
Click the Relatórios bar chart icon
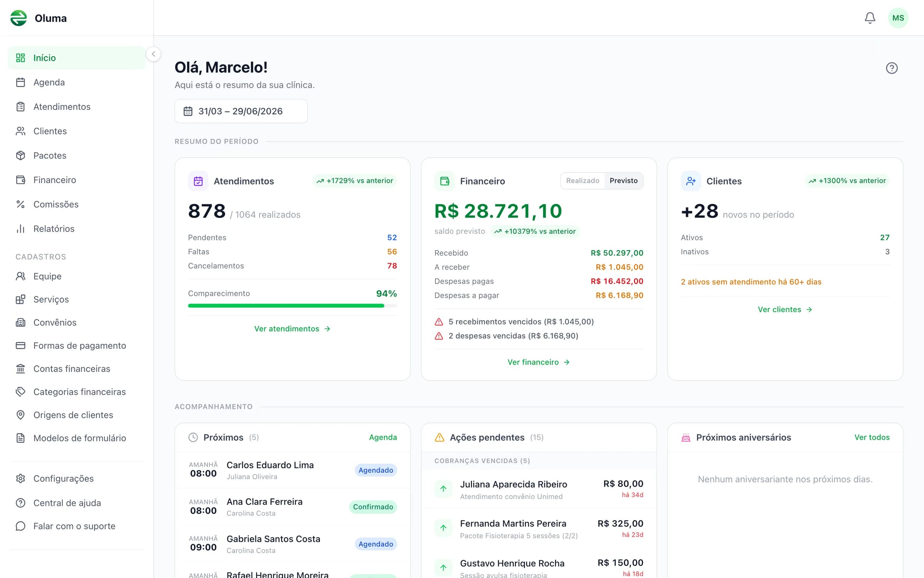coord(20,229)
